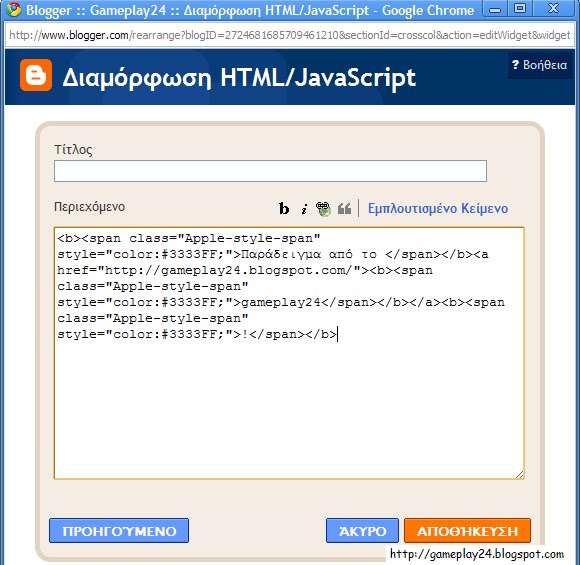580x565 pixels.
Task: Click the bold formatting icon
Action: point(284,208)
